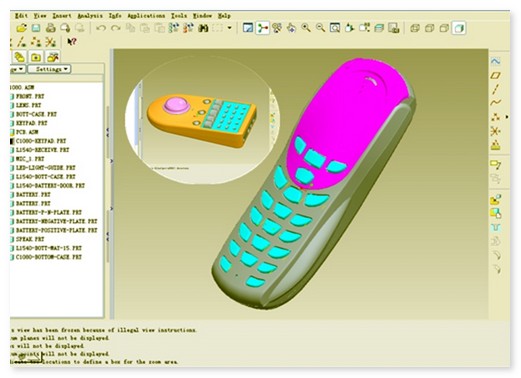Switch to hidden line display mode

pyautogui.click(x=429, y=28)
